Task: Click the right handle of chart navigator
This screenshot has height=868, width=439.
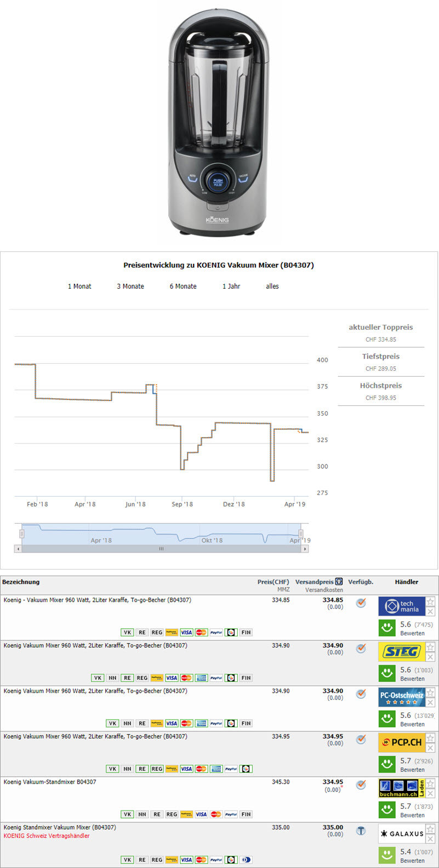Action: 300,533
